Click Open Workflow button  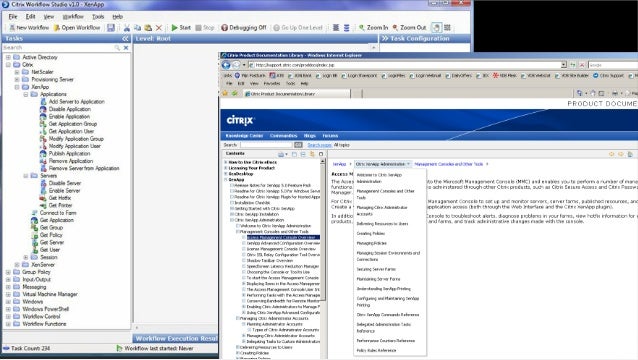click(77, 28)
